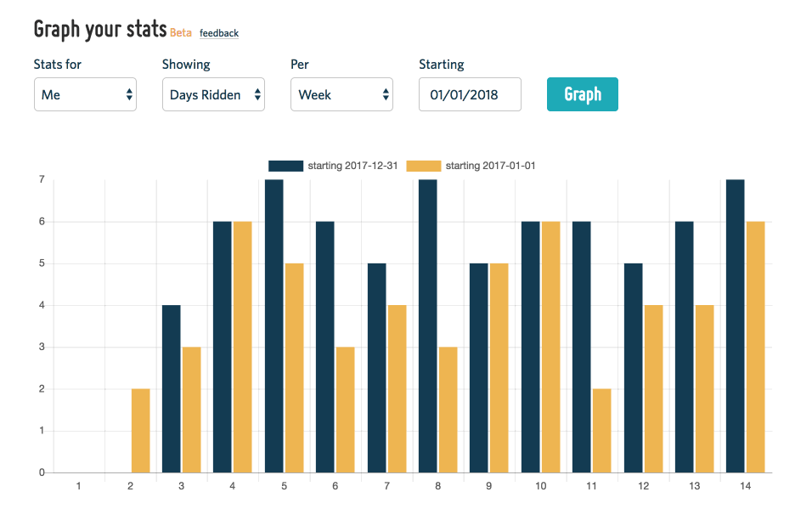Click the Beta label beside the title
Image resolution: width=812 pixels, height=509 pixels.
tap(181, 33)
